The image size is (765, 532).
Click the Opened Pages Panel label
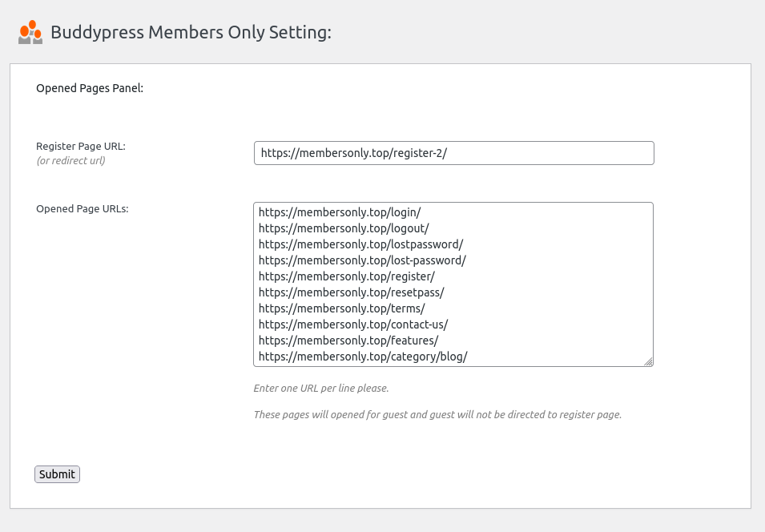[89, 88]
